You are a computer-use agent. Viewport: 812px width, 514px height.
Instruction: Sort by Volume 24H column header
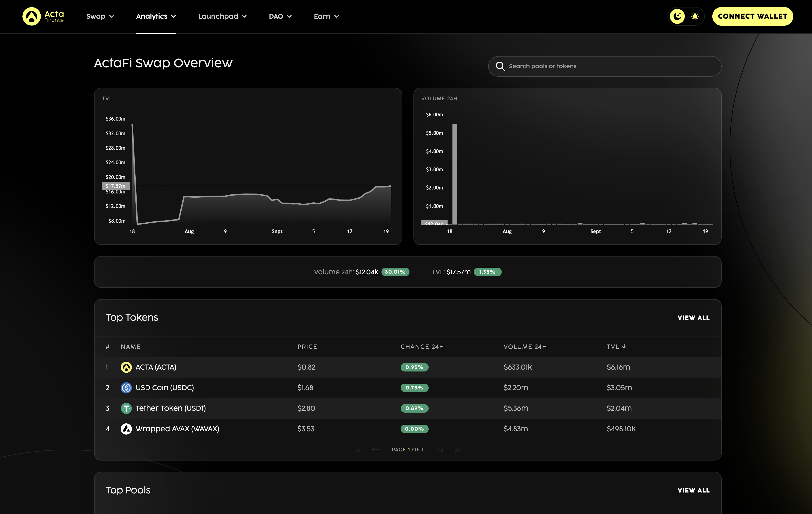[525, 347]
